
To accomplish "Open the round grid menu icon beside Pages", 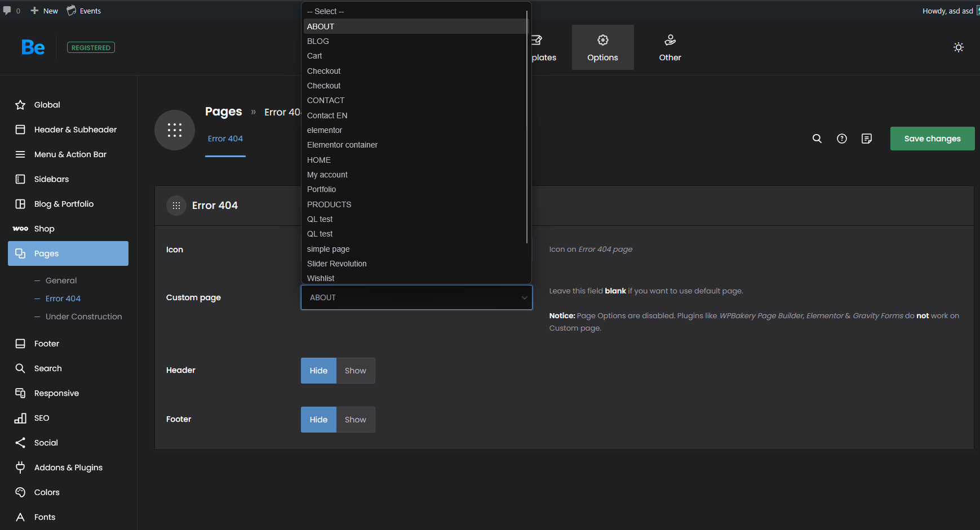I will click(x=175, y=130).
